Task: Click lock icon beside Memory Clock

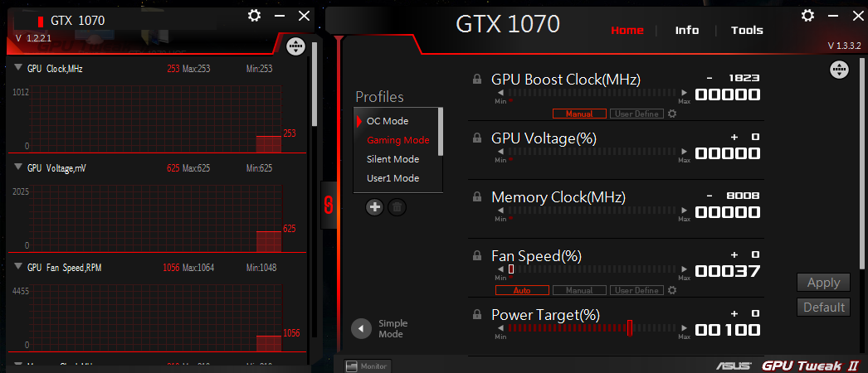Action: point(477,197)
